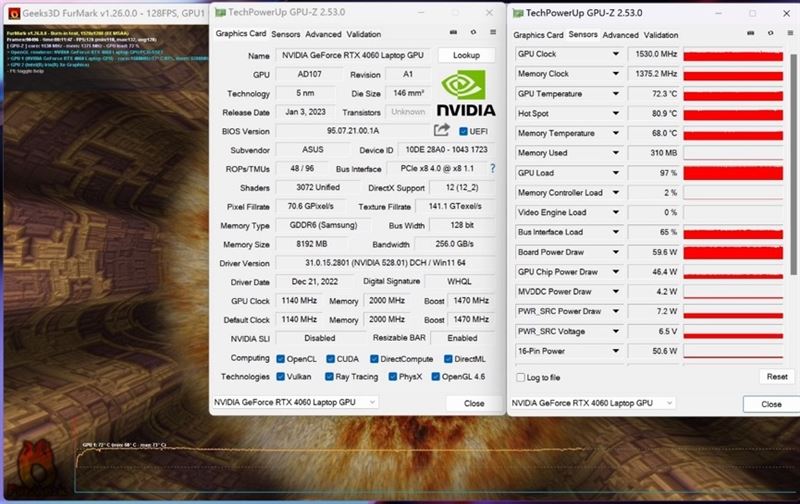800x504 pixels.
Task: Click the NVIDIA logo in GPU-Z
Action: (466, 93)
